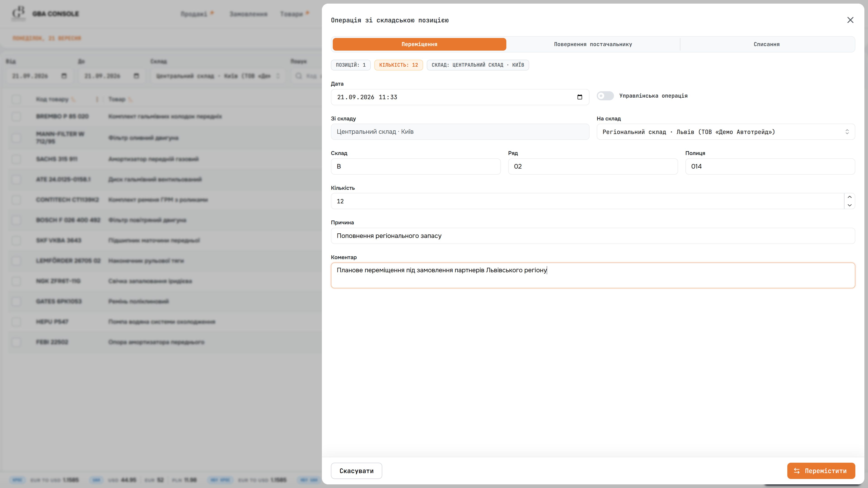Tick the checkbox for NGK ZFR6T-11G row
The width and height of the screenshot is (868, 488).
16,281
